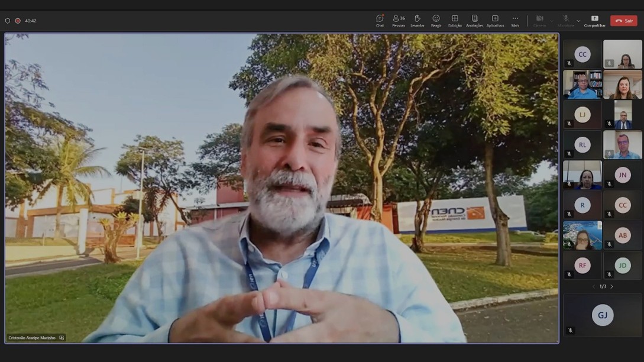The width and height of the screenshot is (644, 362).
Task: Open Aplicativos to add an app
Action: 495,20
